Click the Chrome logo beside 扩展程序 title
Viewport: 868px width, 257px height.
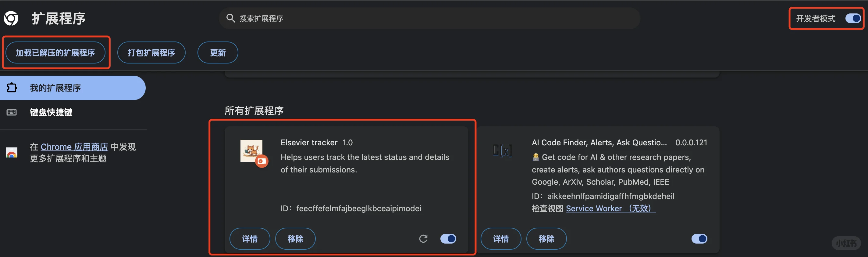coord(11,18)
